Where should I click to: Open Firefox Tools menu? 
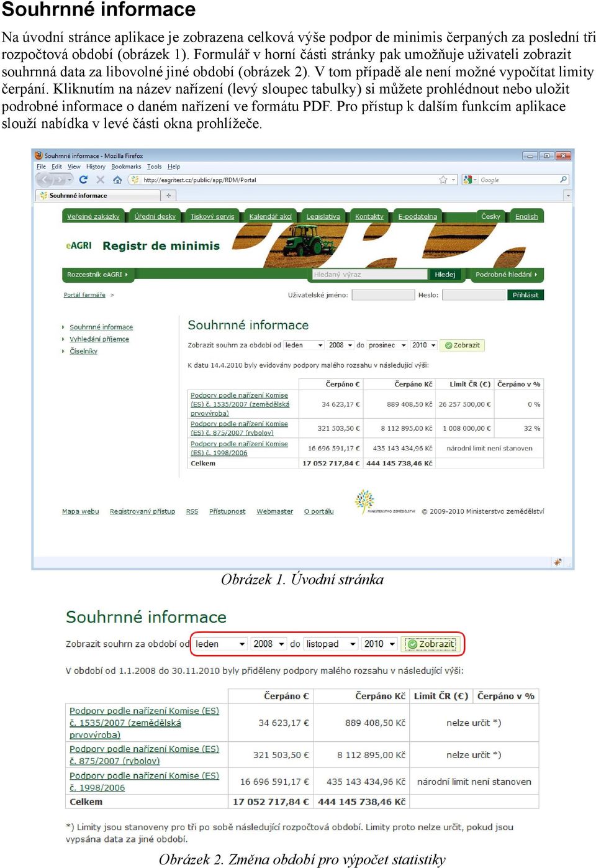click(x=155, y=167)
